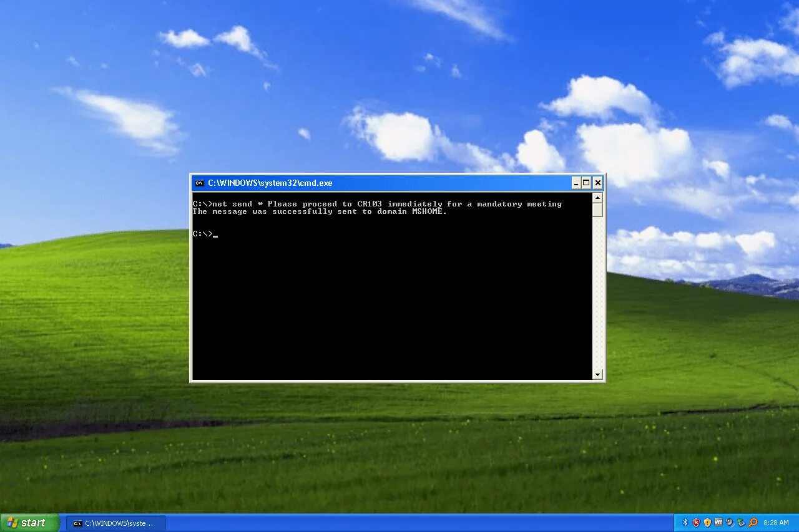This screenshot has height=532, width=799.
Task: Open the red Security Center shield alert icon
Action: [697, 523]
